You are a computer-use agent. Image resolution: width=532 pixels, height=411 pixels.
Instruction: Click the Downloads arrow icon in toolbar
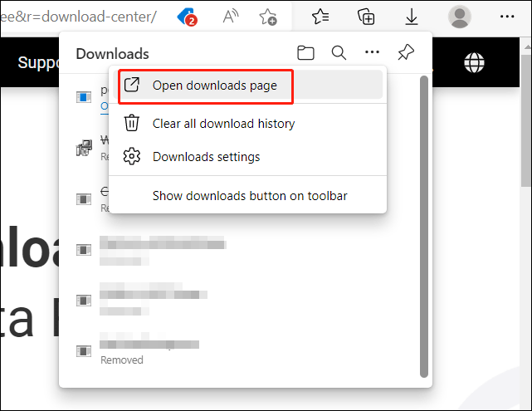(x=412, y=17)
